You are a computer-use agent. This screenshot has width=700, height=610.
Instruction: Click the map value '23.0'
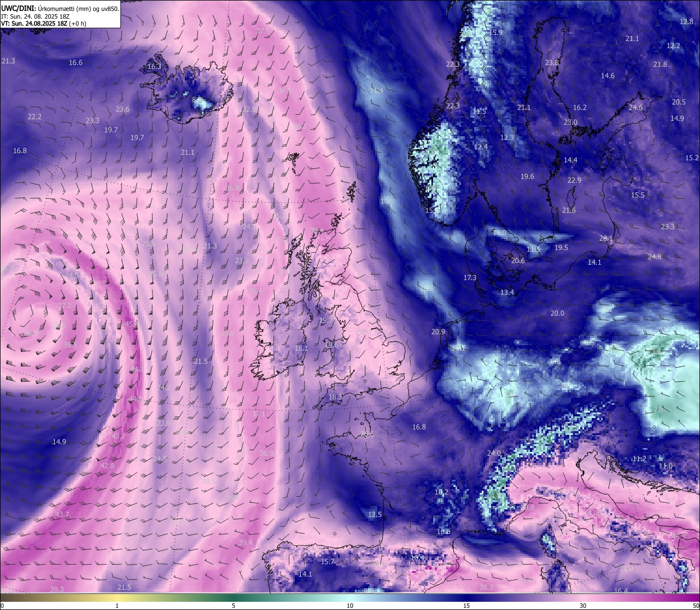coord(570,123)
